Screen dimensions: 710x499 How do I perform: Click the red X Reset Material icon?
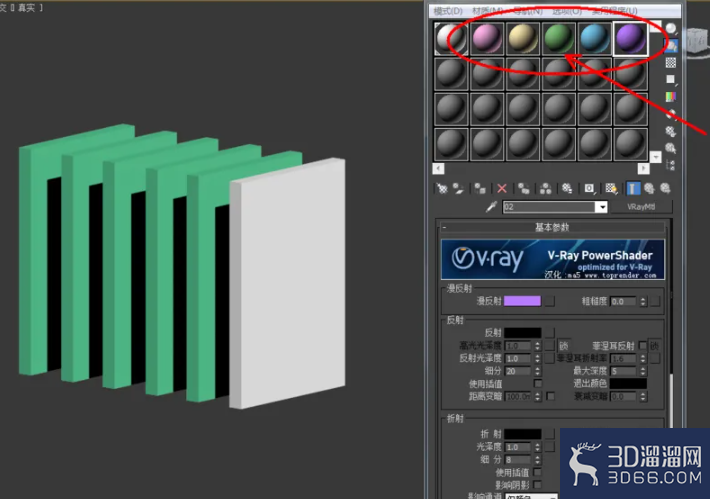click(x=502, y=188)
